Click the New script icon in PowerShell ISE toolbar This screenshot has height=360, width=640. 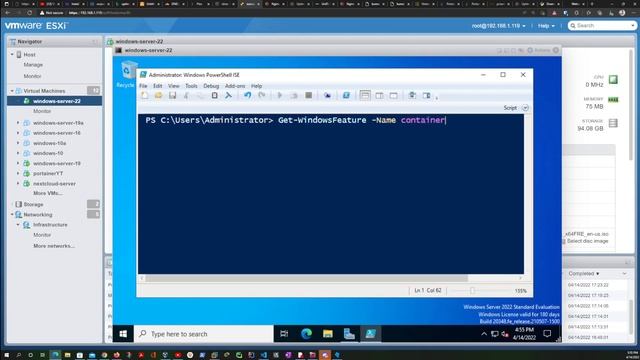pos(144,96)
